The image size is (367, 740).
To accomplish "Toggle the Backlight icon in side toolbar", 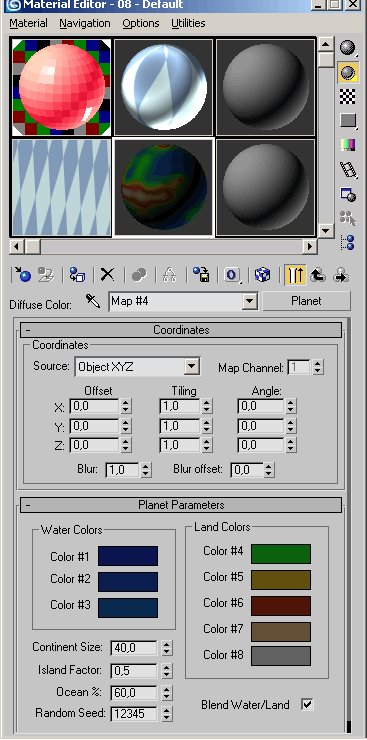I will [348, 72].
